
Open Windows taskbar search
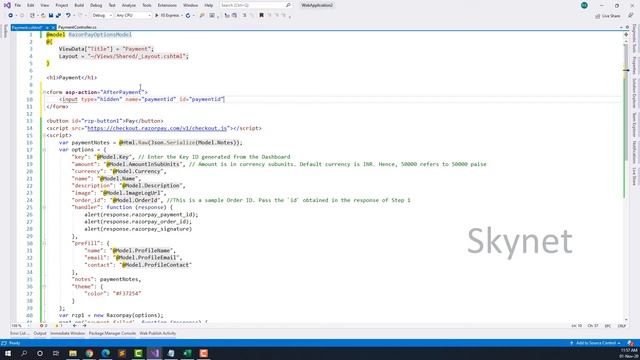(x=24, y=353)
